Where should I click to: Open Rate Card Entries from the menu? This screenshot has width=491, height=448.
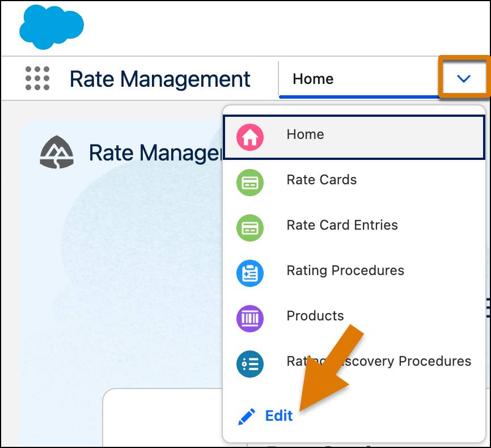tap(354, 228)
